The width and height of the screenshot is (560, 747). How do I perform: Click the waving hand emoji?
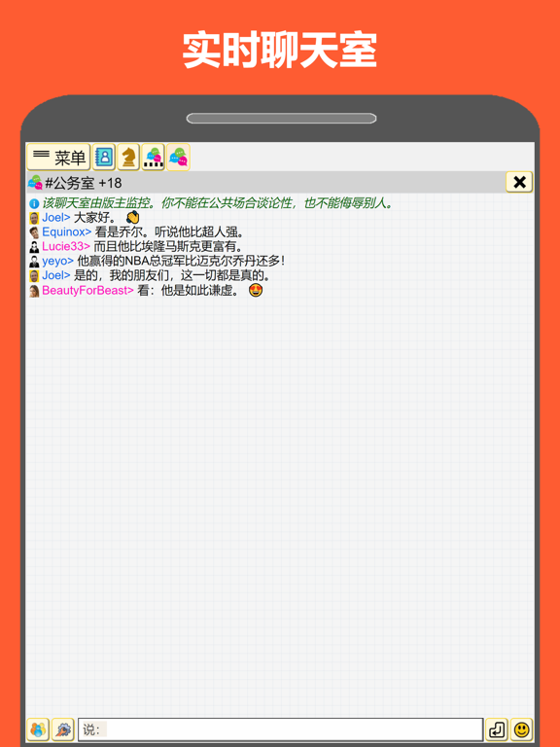click(x=133, y=218)
